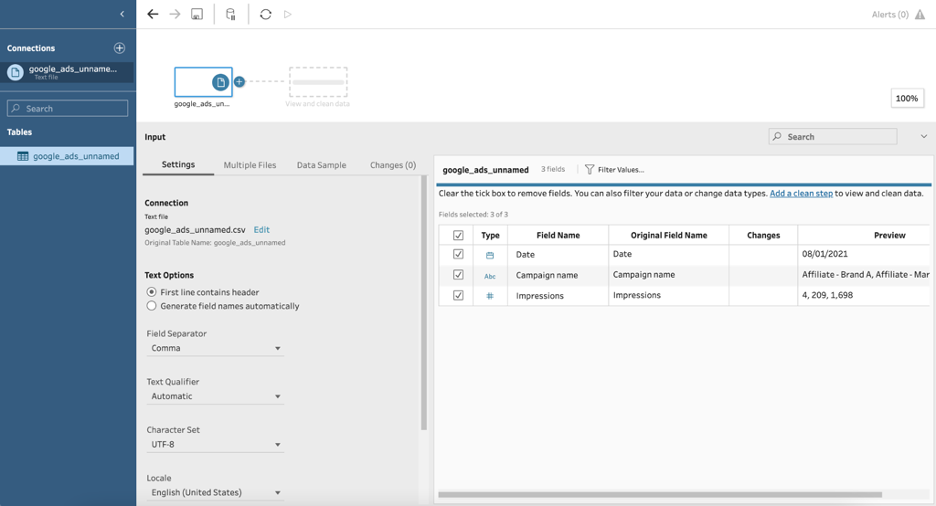Switch to the Multiple Files tab
This screenshot has width=936, height=506.
click(249, 165)
